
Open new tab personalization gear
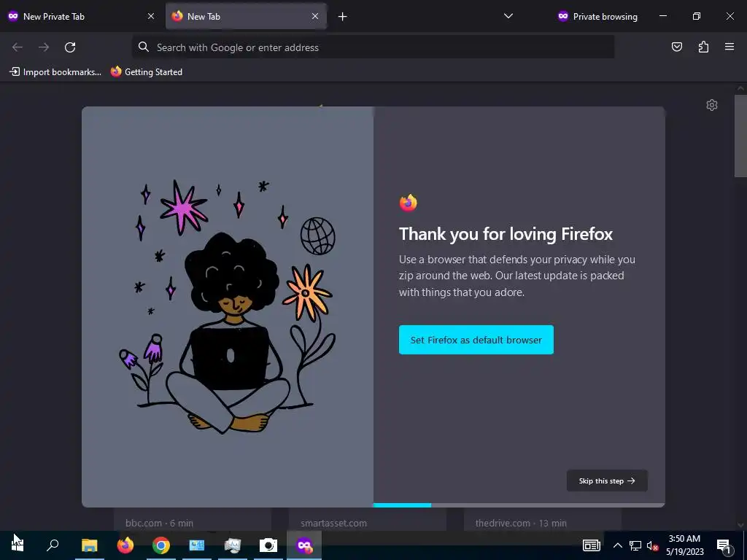click(712, 105)
